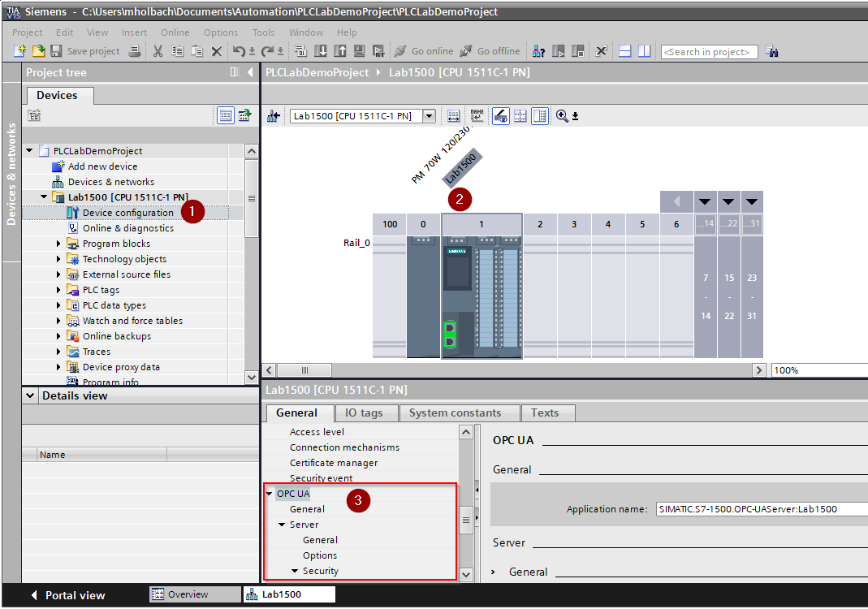The width and height of the screenshot is (868, 609).
Task: Click the Search in project field
Action: point(708,50)
